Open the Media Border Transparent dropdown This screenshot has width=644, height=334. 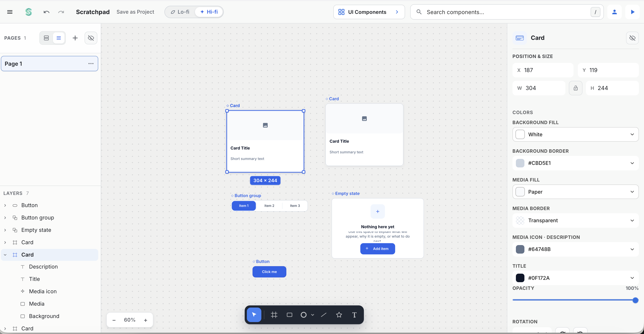click(x=575, y=221)
